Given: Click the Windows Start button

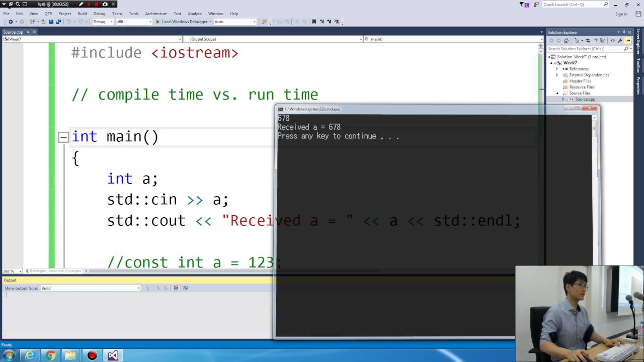Looking at the screenshot, I should (x=9, y=355).
